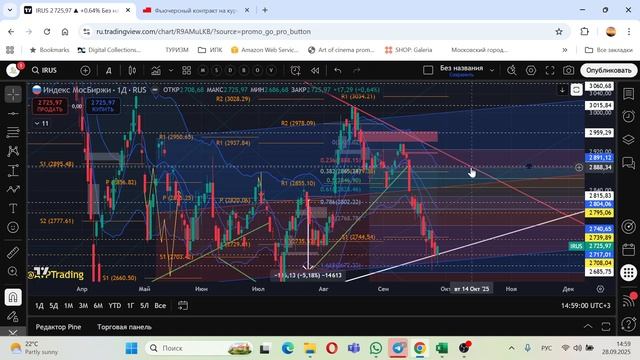Open a new browser tab

coord(265,10)
